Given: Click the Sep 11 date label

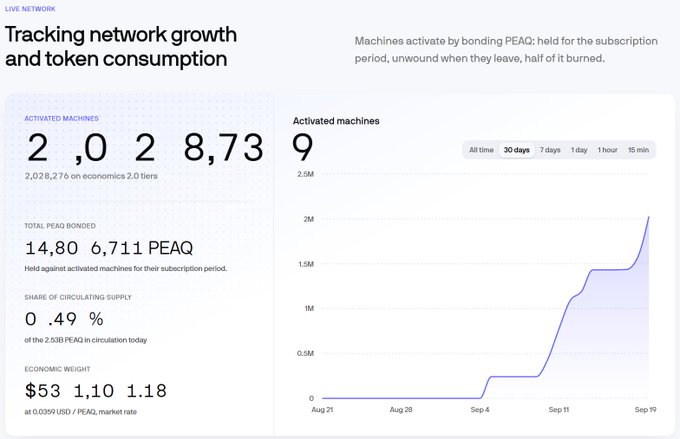Looking at the screenshot, I should click(x=559, y=410).
